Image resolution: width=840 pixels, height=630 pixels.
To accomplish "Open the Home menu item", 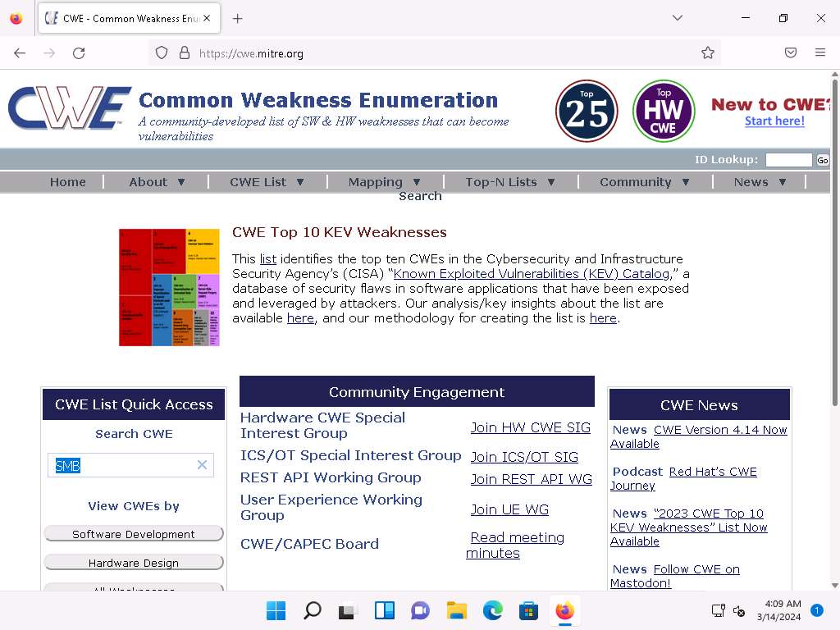I will pyautogui.click(x=67, y=182).
